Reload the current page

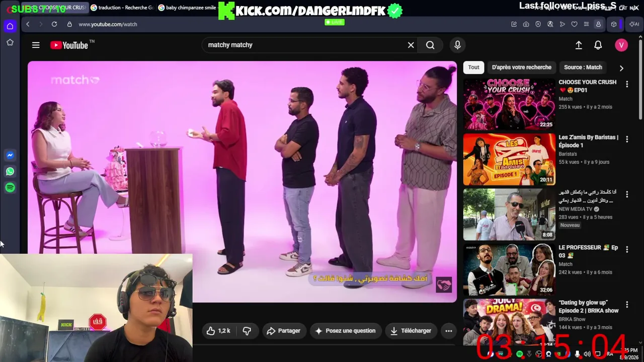pyautogui.click(x=54, y=24)
